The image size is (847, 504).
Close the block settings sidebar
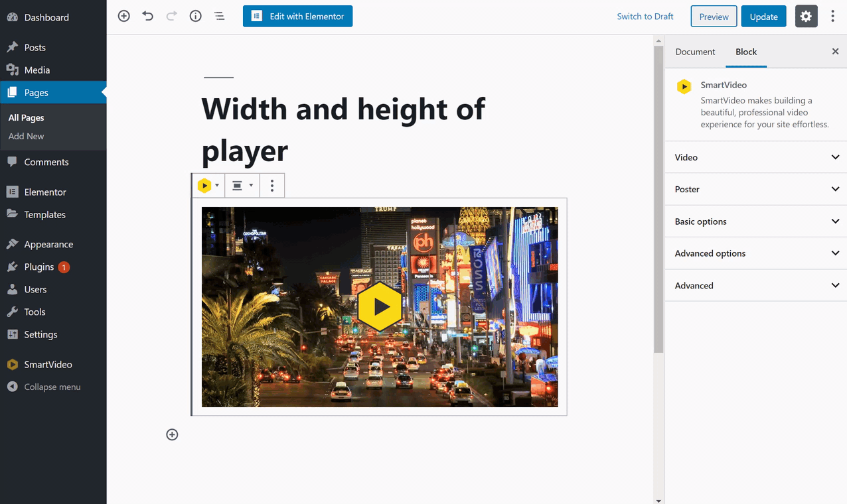[835, 52]
